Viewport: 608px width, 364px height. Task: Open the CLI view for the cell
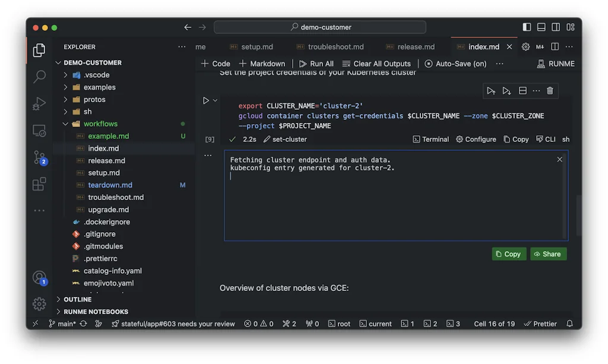tap(546, 139)
